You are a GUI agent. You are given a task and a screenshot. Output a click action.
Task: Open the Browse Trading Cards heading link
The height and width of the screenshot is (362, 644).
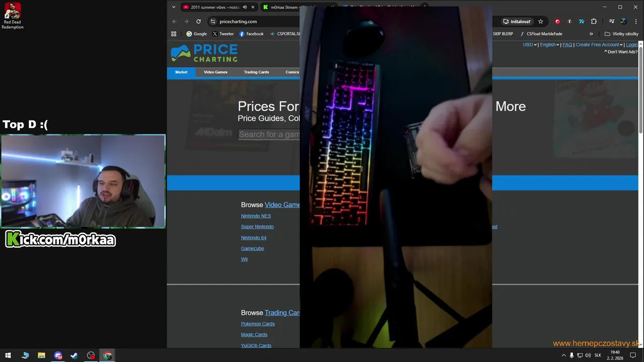[x=282, y=313]
